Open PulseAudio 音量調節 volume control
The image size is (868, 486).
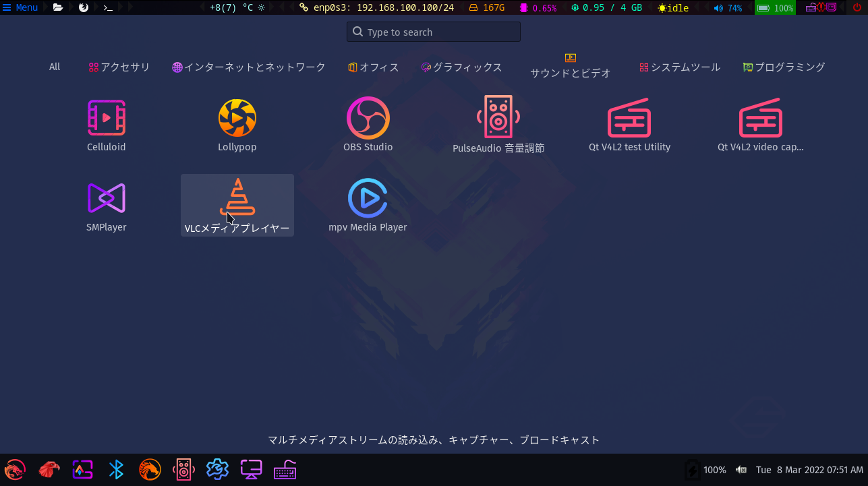[498, 125]
